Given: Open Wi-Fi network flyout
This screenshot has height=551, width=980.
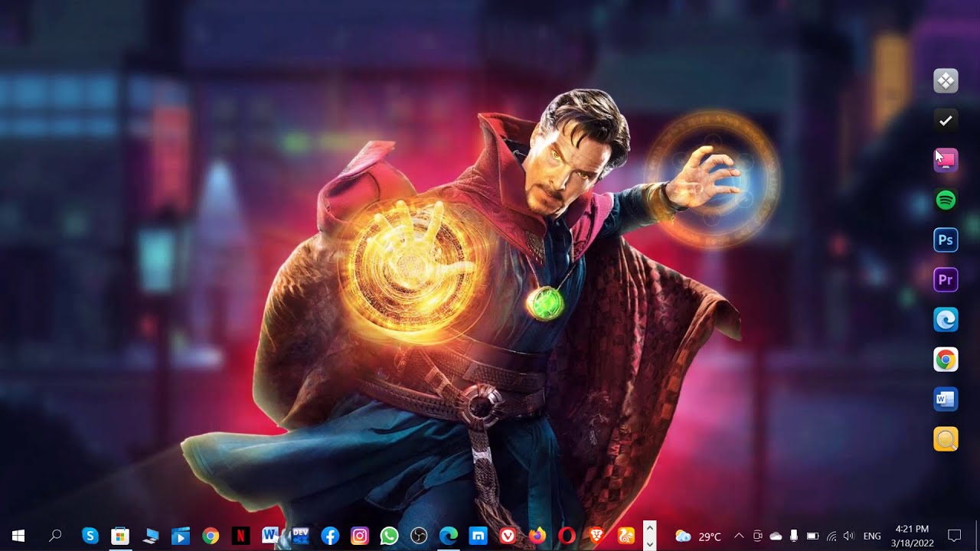Looking at the screenshot, I should (831, 536).
